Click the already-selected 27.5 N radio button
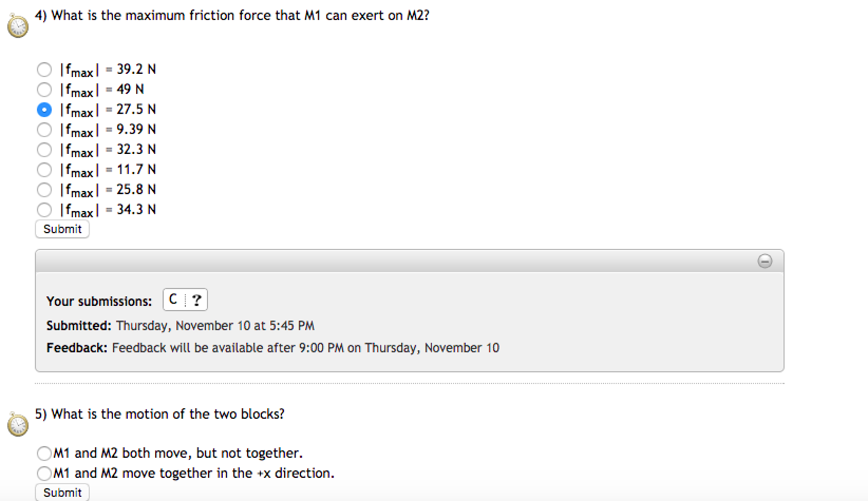 pyautogui.click(x=44, y=109)
